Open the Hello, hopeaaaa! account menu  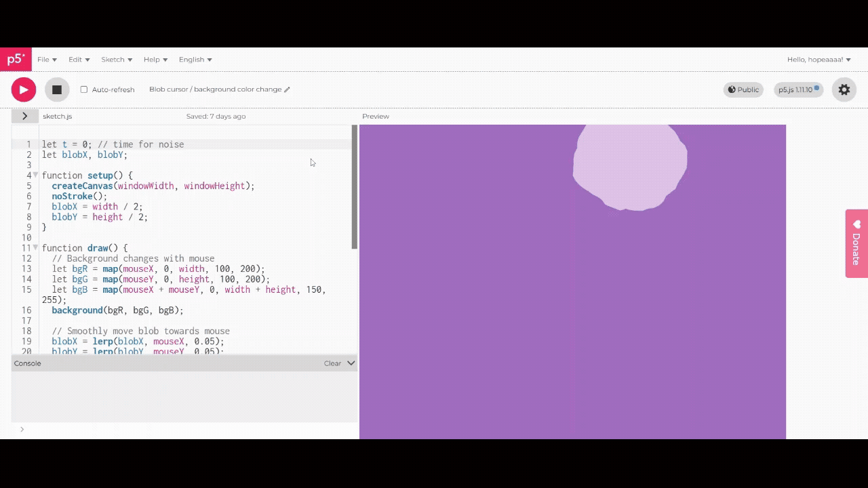[818, 60]
